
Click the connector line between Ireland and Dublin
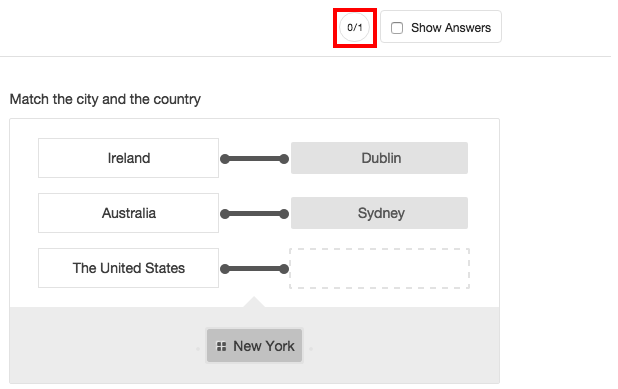[x=254, y=159]
